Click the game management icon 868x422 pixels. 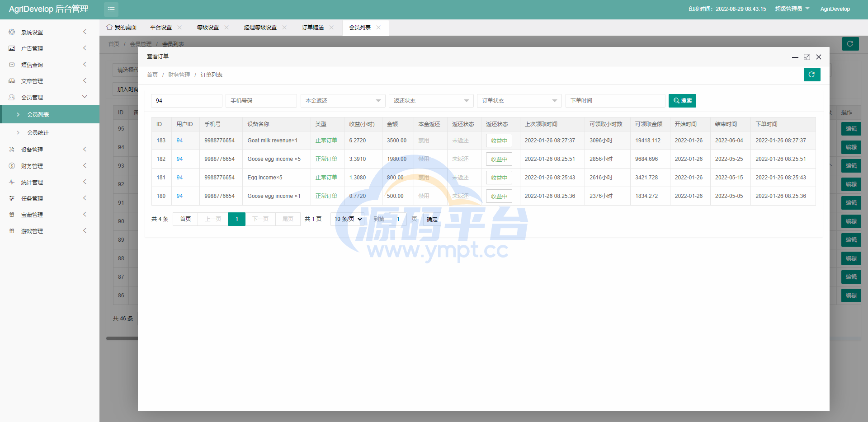click(12, 231)
